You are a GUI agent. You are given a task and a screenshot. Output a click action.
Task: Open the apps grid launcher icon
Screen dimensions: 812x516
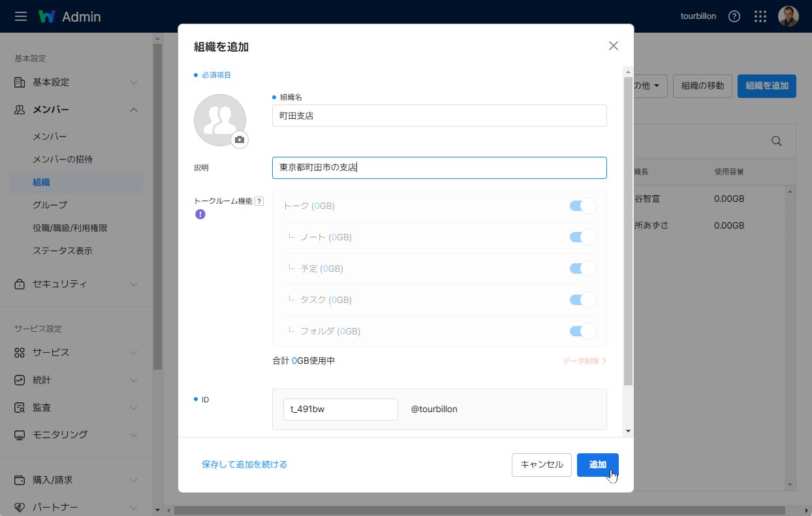click(x=760, y=16)
